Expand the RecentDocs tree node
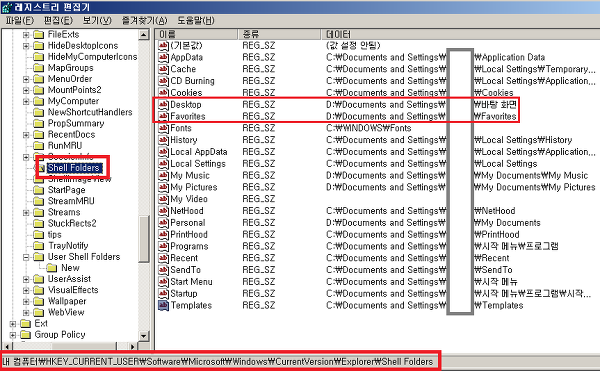The height and width of the screenshot is (371, 600). 26,135
